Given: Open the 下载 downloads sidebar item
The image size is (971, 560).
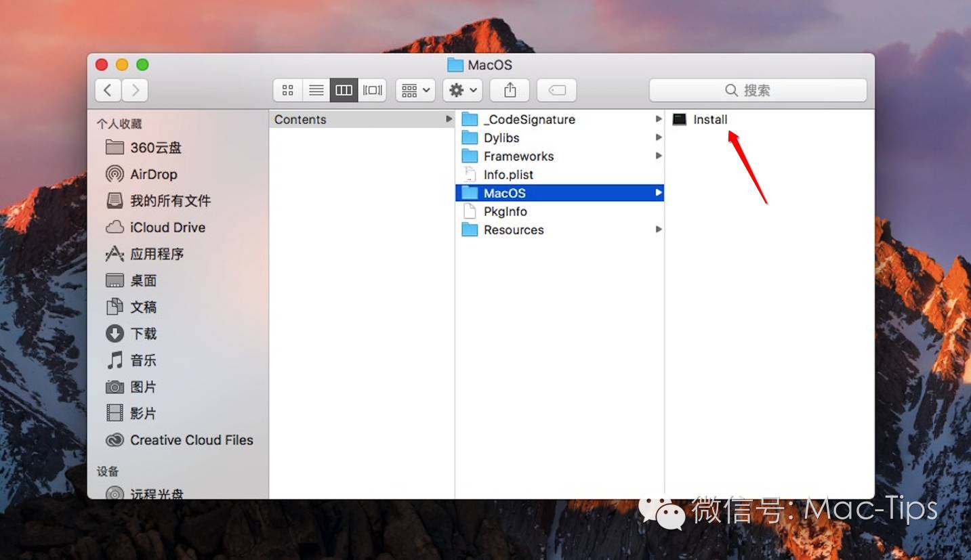Looking at the screenshot, I should point(143,334).
